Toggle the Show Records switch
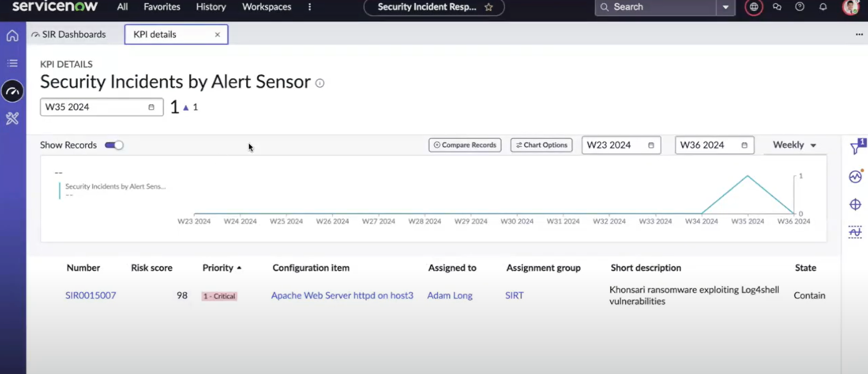 (114, 145)
